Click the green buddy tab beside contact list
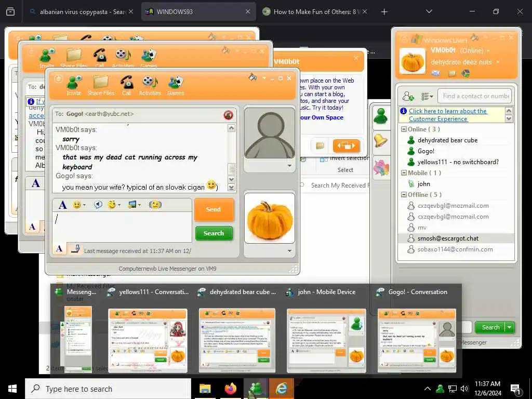Screen dimensions: 532x399 381,116
